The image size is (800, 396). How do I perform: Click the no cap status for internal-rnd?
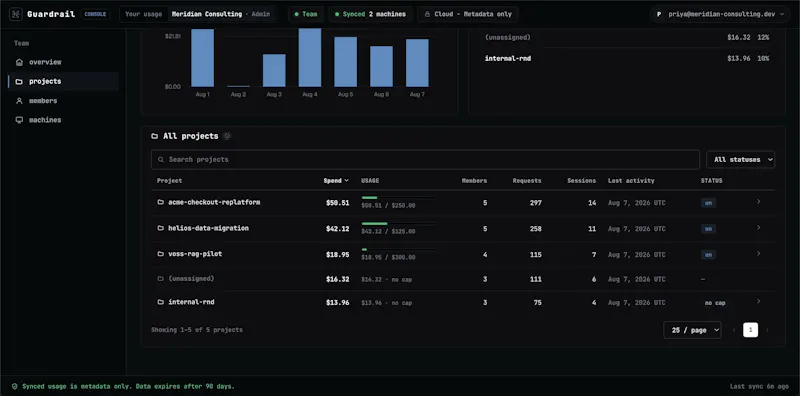click(715, 303)
